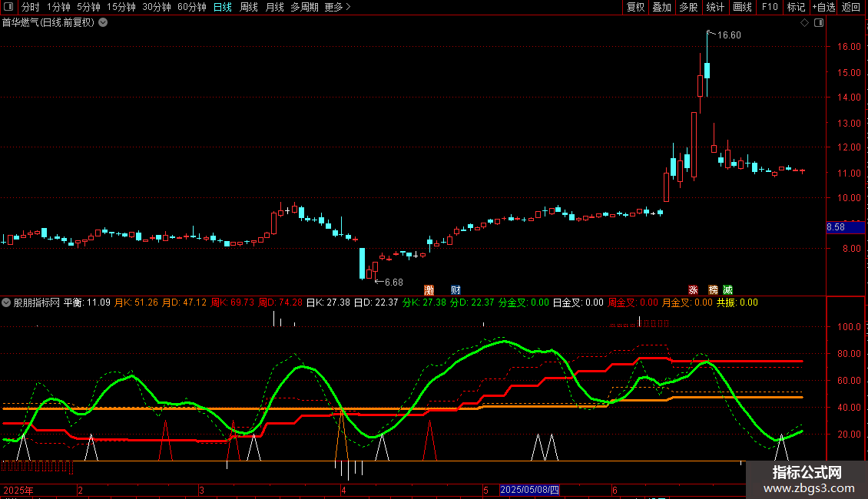Viewport: 868px width, 499px height.
Task: Click the 财 financial report marker
Action: (456, 290)
